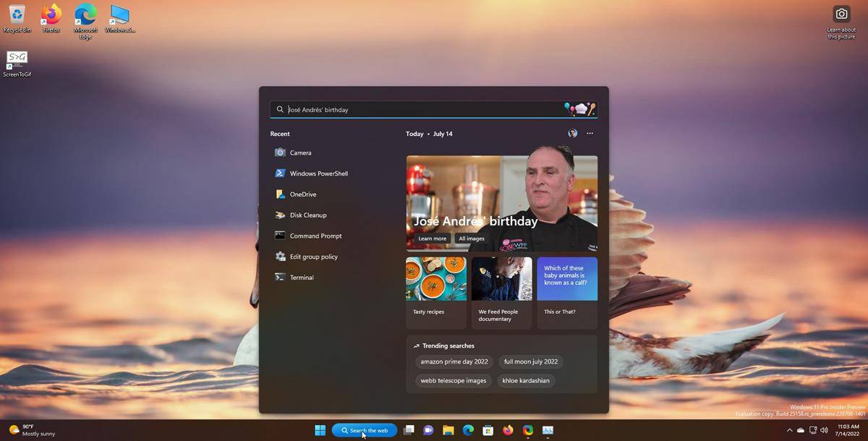
Task: Click the volume icon in system tray
Action: click(x=825, y=428)
